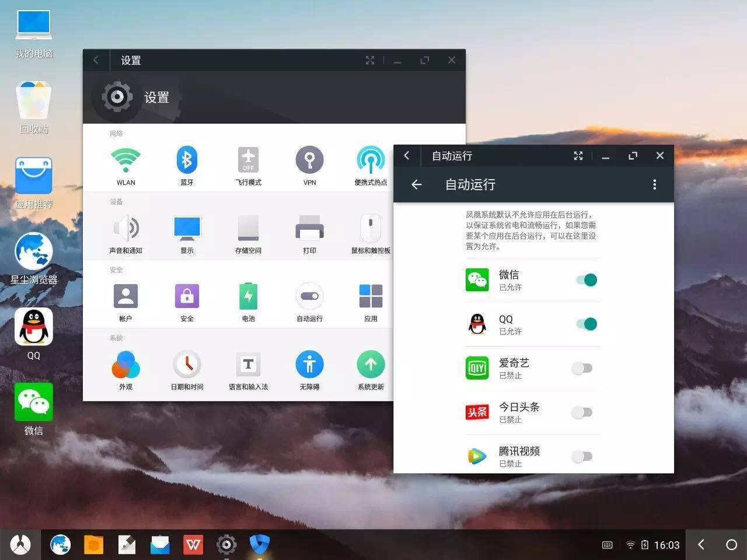Open the browser globe in the taskbar
Screen dimensions: 747x560
tap(60, 545)
